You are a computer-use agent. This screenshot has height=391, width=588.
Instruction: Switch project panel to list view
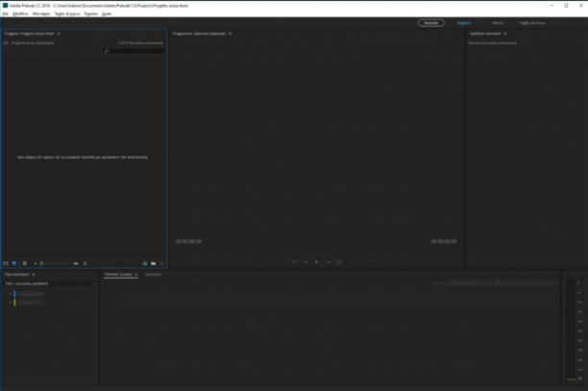click(6, 263)
